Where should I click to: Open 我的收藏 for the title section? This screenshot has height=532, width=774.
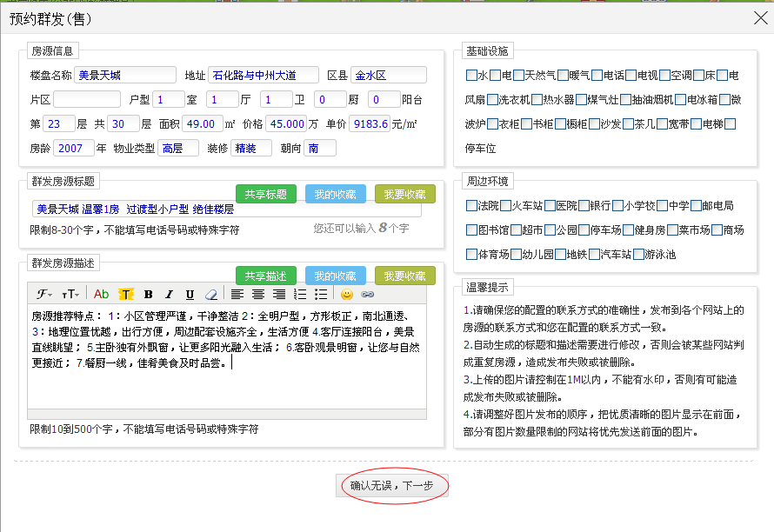[336, 194]
